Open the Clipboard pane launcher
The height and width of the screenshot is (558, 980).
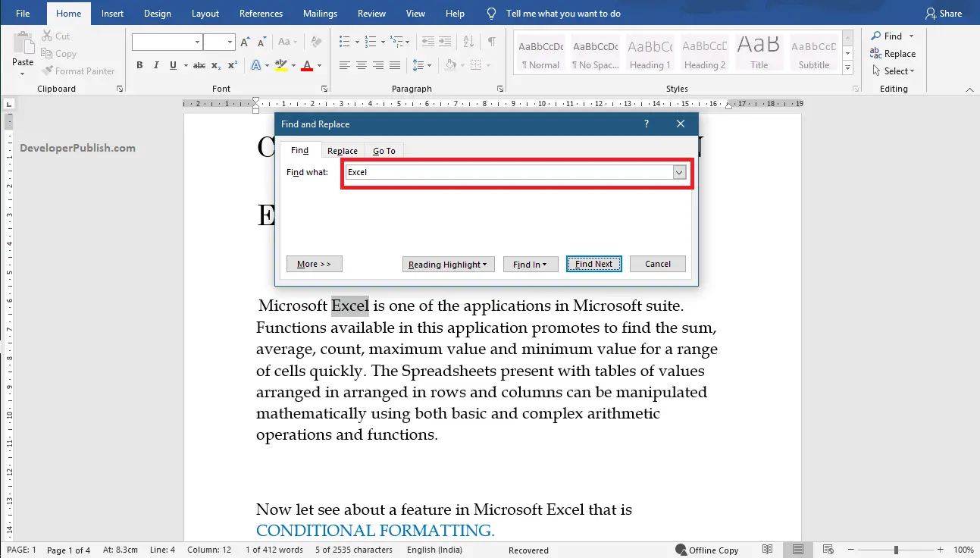point(120,89)
